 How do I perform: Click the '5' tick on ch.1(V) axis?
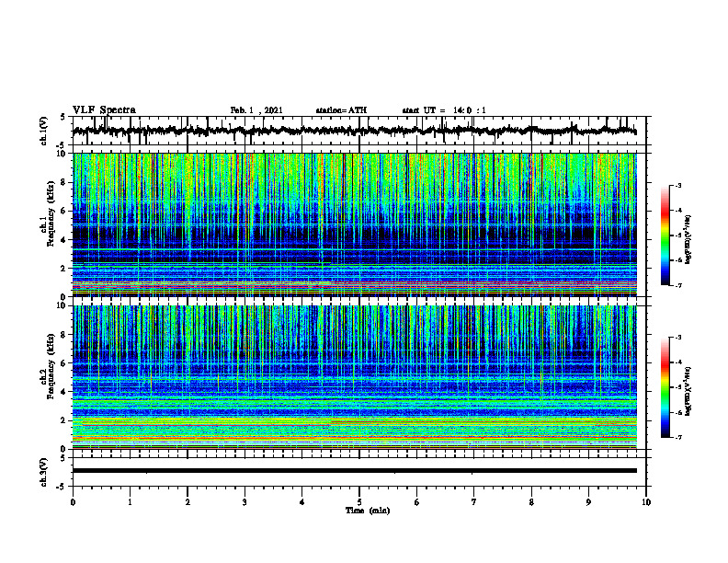pyautogui.click(x=63, y=118)
